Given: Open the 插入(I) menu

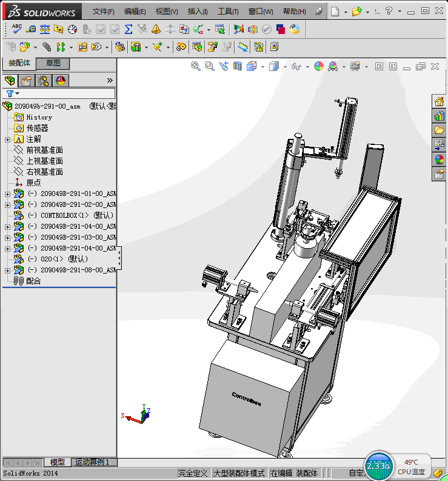Looking at the screenshot, I should point(198,12).
